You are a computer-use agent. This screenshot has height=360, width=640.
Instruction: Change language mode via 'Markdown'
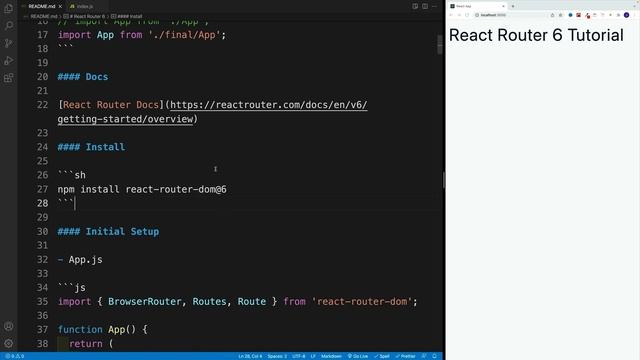[x=331, y=356]
